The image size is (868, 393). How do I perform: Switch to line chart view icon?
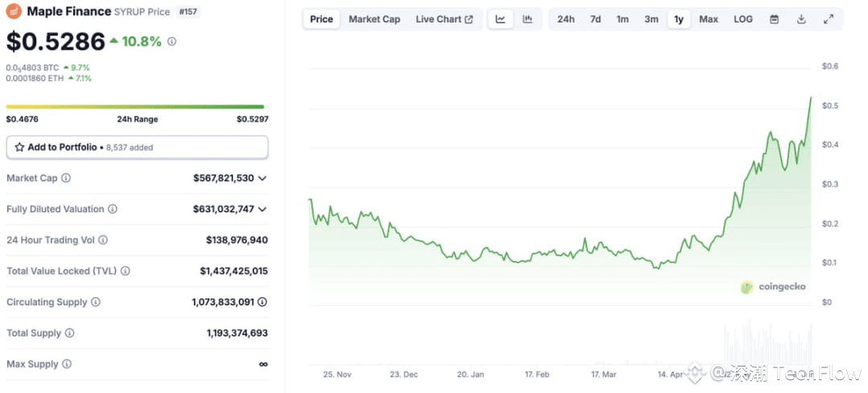coord(500,19)
